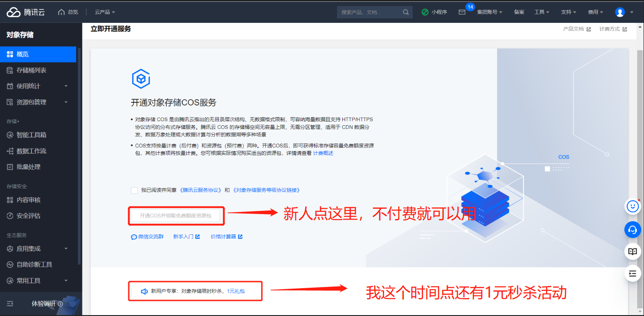The height and width of the screenshot is (316, 644).
Task: Open the 工具 dropdown menu
Action: [542, 12]
